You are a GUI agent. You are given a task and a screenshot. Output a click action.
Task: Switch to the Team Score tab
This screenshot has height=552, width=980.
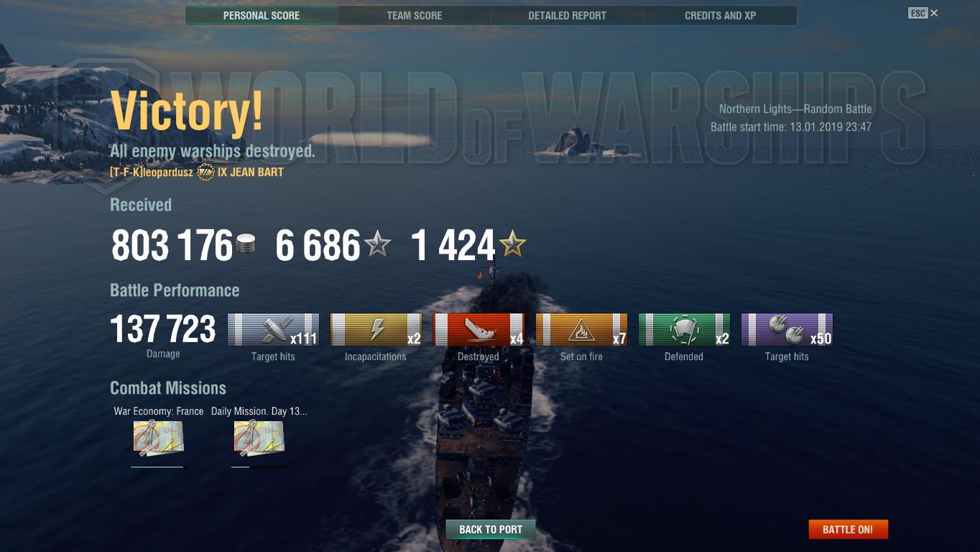coord(415,15)
